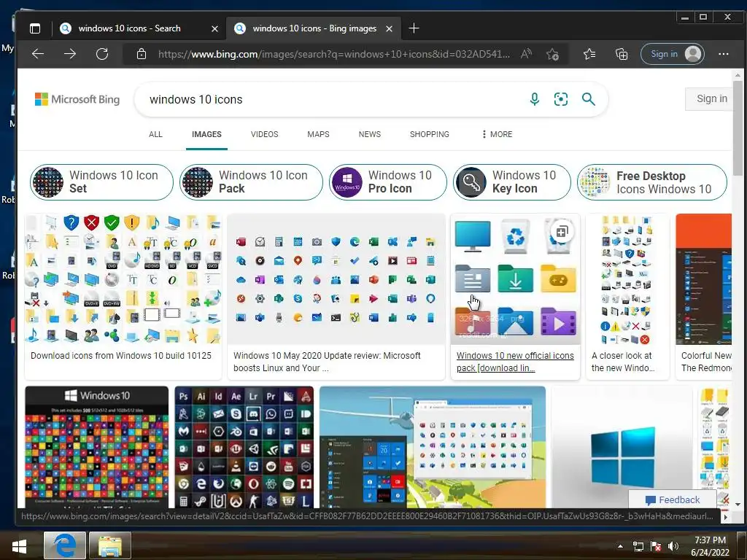Select the IMAGES tab
747x560 pixels.
tap(206, 134)
